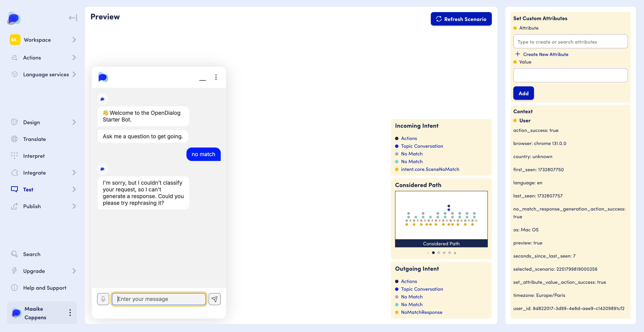Click the Considered Path graph thumbnail
The image size is (644, 332).
coord(441,215)
